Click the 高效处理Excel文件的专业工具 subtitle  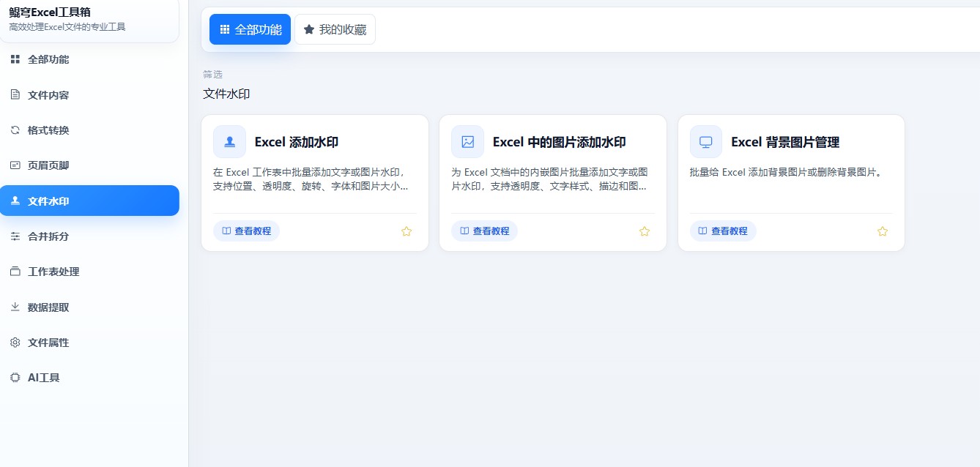pyautogui.click(x=67, y=27)
